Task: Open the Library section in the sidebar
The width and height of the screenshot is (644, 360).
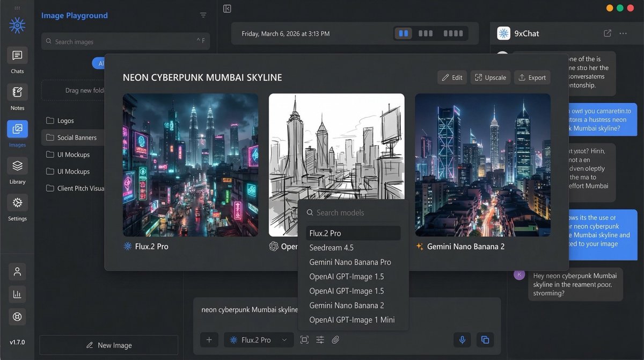Action: (x=17, y=166)
